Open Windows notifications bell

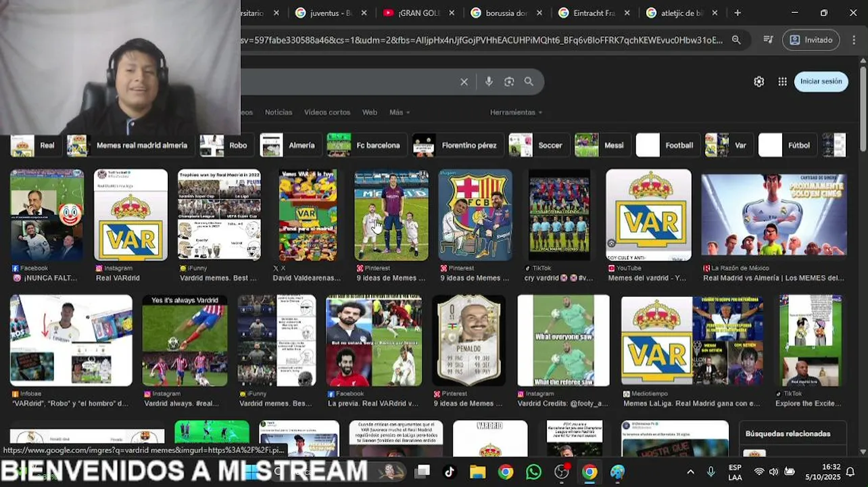pos(850,471)
